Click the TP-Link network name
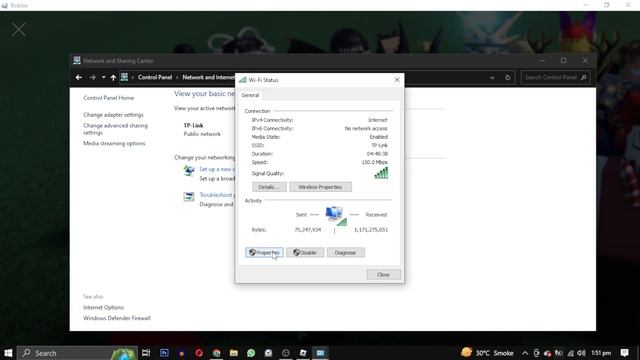Screen dimensions: 640x360 193,125
